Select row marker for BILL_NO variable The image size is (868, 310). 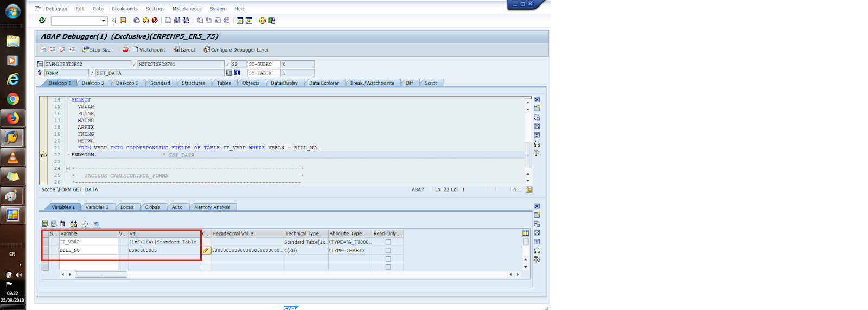(x=45, y=250)
